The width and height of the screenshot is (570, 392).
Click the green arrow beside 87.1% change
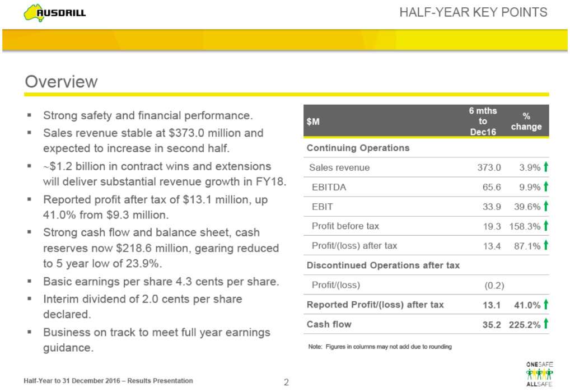[546, 246]
